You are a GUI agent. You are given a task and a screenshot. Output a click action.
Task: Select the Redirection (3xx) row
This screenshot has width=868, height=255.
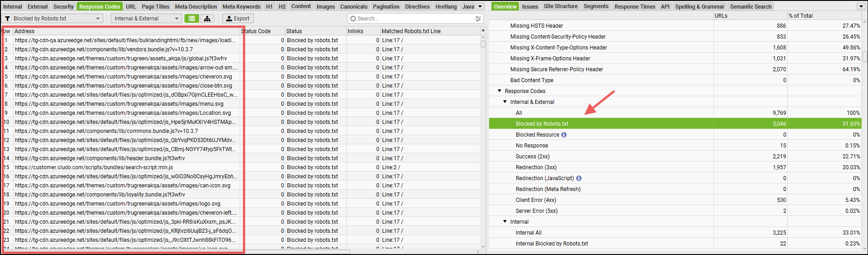click(x=675, y=167)
